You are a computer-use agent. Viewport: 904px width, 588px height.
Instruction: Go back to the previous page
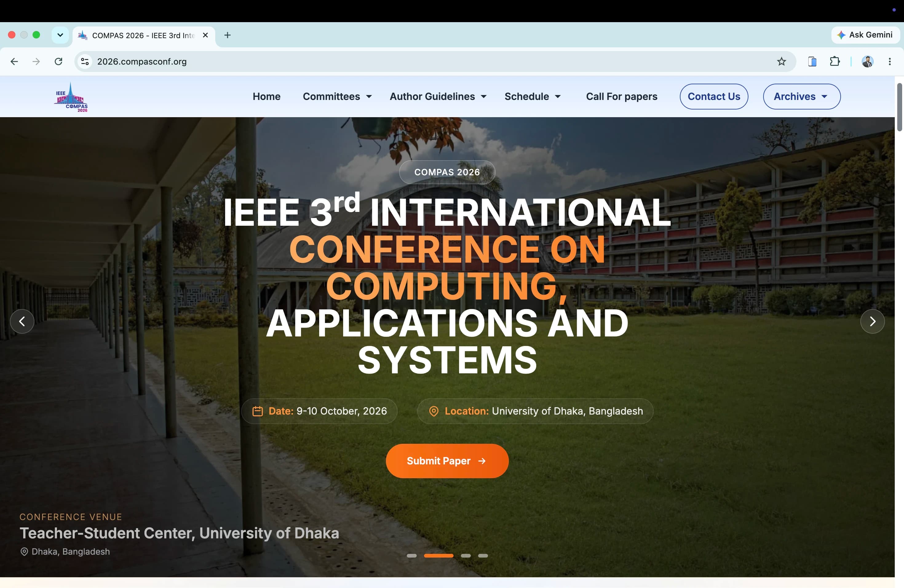coord(14,62)
